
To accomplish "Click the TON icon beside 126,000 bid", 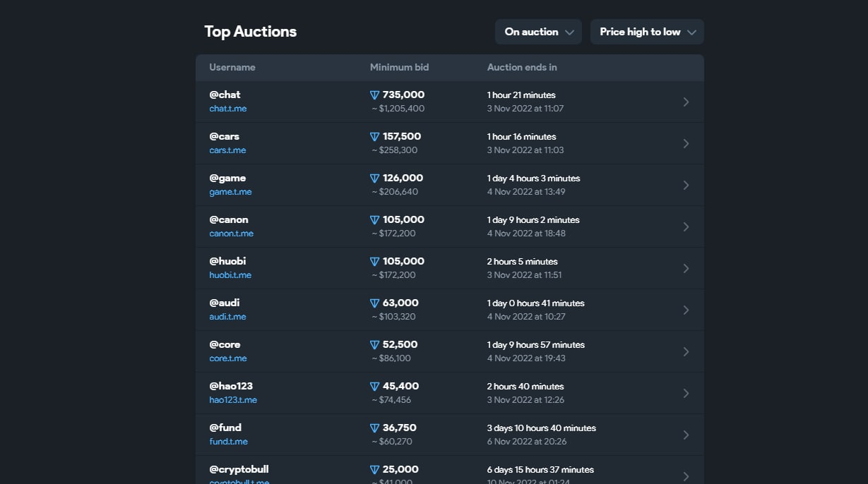I will pos(375,179).
